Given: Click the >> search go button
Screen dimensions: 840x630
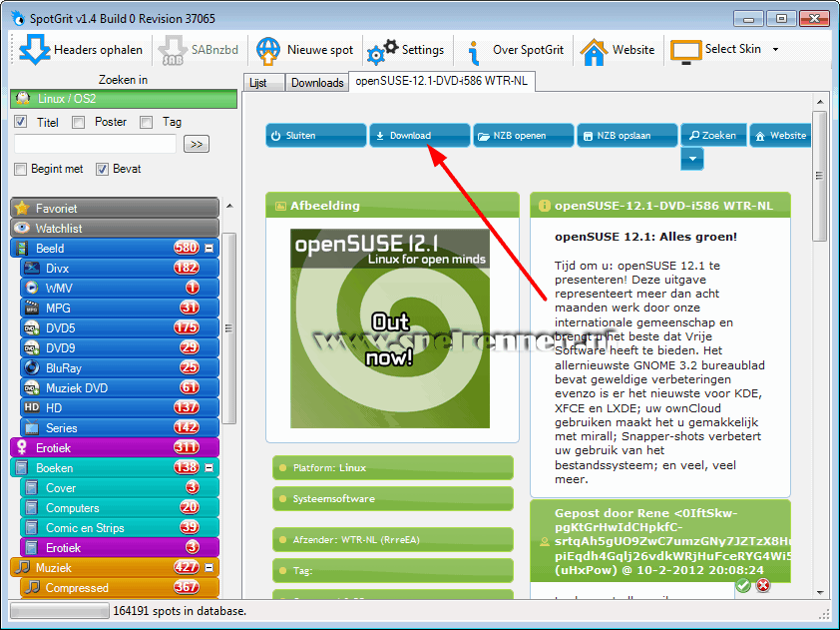Looking at the screenshot, I should pyautogui.click(x=197, y=144).
